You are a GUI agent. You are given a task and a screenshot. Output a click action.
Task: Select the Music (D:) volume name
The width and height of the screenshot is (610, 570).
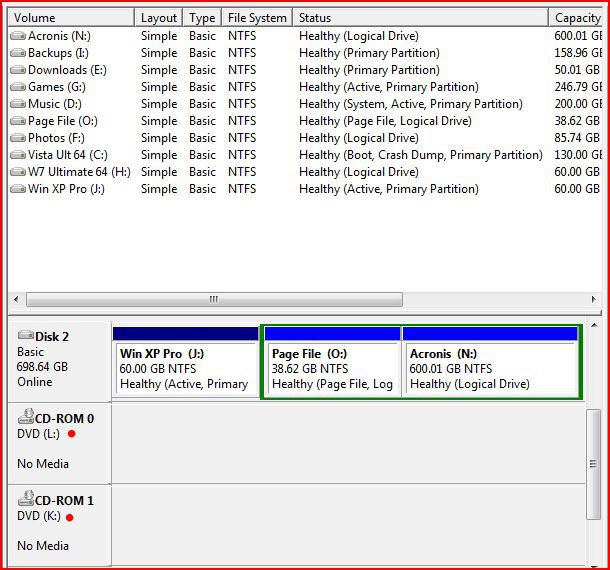(55, 104)
